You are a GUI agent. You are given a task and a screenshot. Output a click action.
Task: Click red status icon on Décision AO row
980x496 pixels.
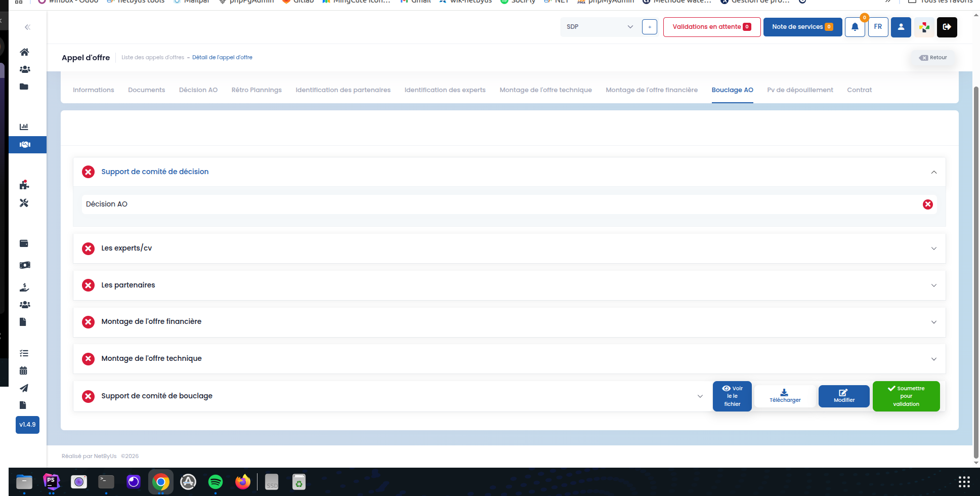tap(927, 204)
